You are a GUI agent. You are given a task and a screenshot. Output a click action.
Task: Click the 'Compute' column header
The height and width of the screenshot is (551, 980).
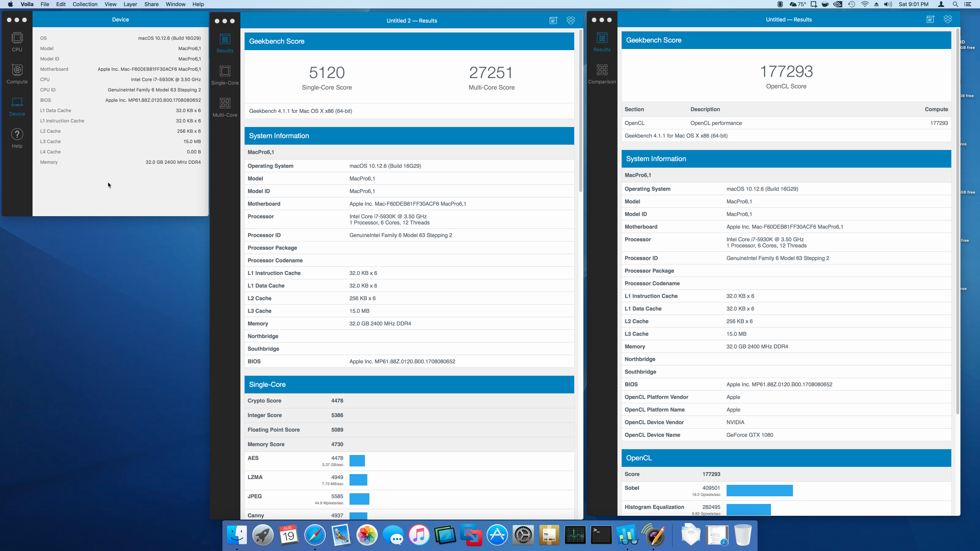pos(936,109)
